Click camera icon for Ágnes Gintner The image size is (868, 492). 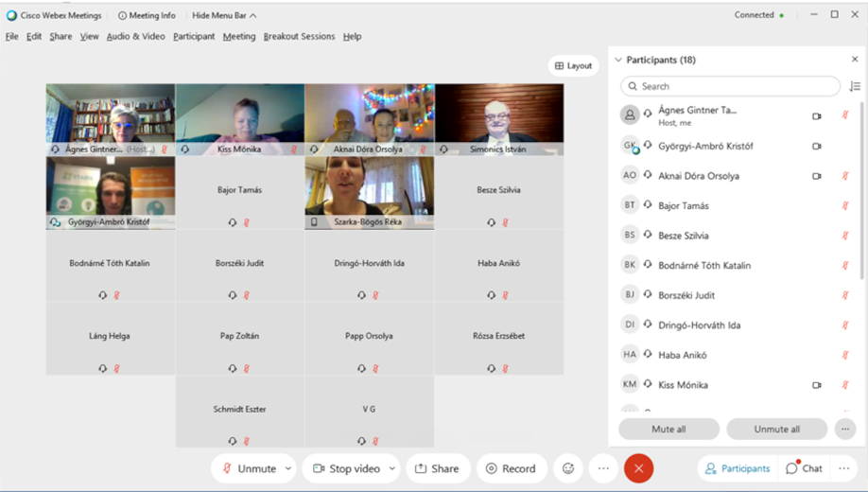click(x=817, y=116)
